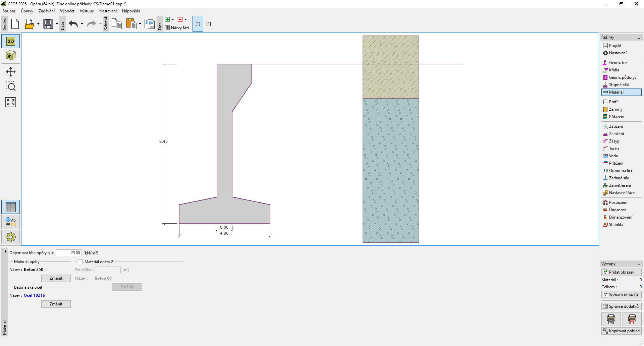Activate zoom region tool
The height and width of the screenshot is (346, 644).
(11, 86)
